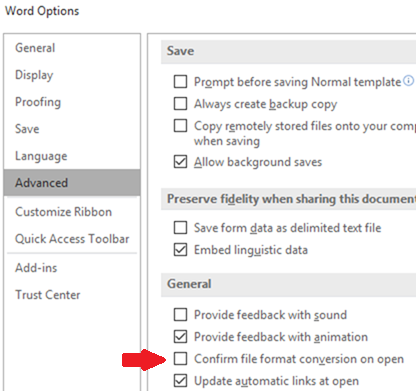
Task: Enable Copy remotely stored files option
Action: point(180,126)
